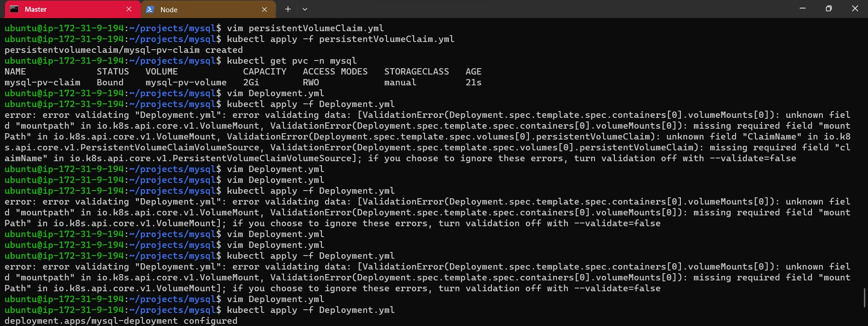
Task: Click the command prompt icon on Master tab
Action: pyautogui.click(x=14, y=9)
